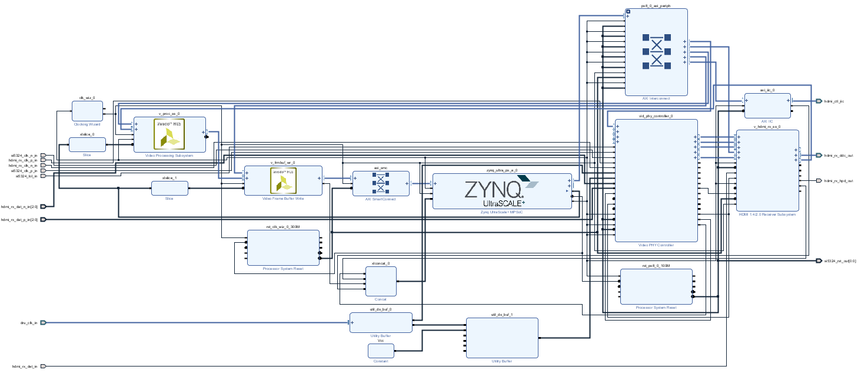Select the v_hdmi_rx_ss_0 block body
This screenshot has height=373, width=868.
767,170
